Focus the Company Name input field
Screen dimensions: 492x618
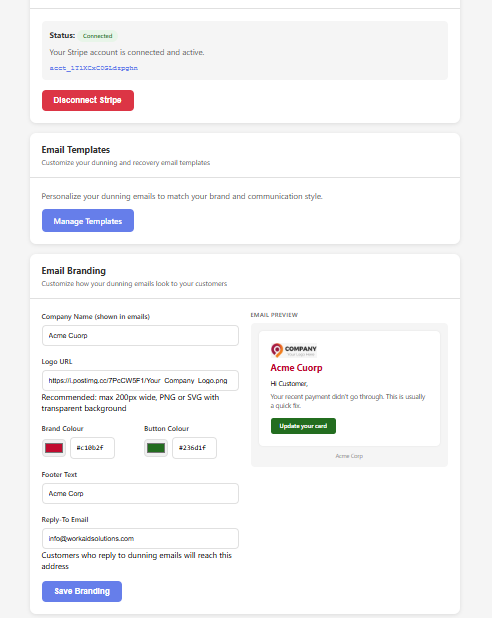pyautogui.click(x=140, y=335)
